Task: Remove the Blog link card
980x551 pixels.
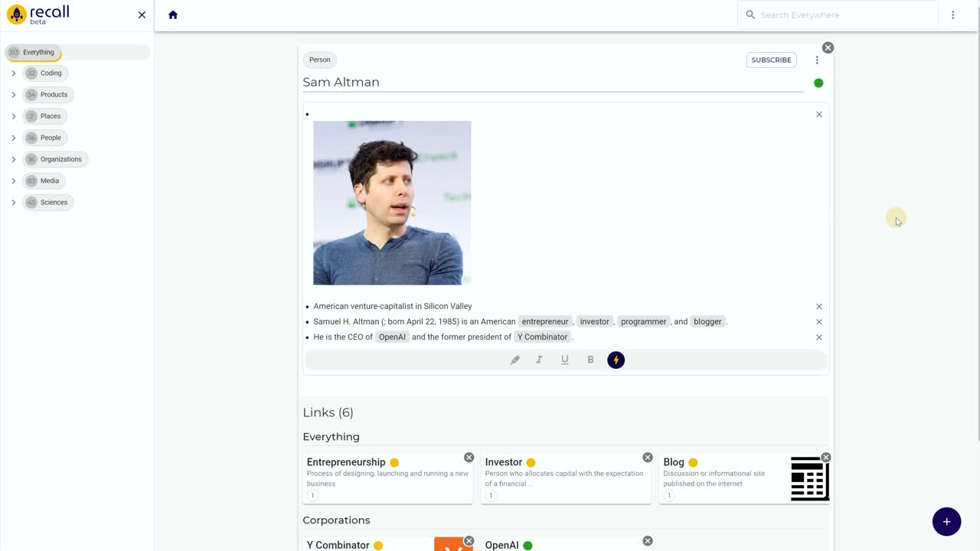Action: [826, 458]
